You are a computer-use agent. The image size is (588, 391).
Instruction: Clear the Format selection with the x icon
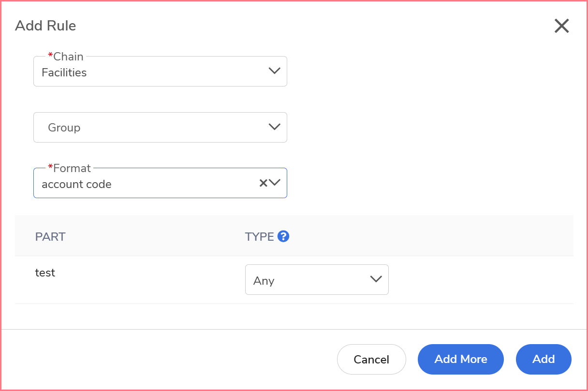(x=263, y=183)
